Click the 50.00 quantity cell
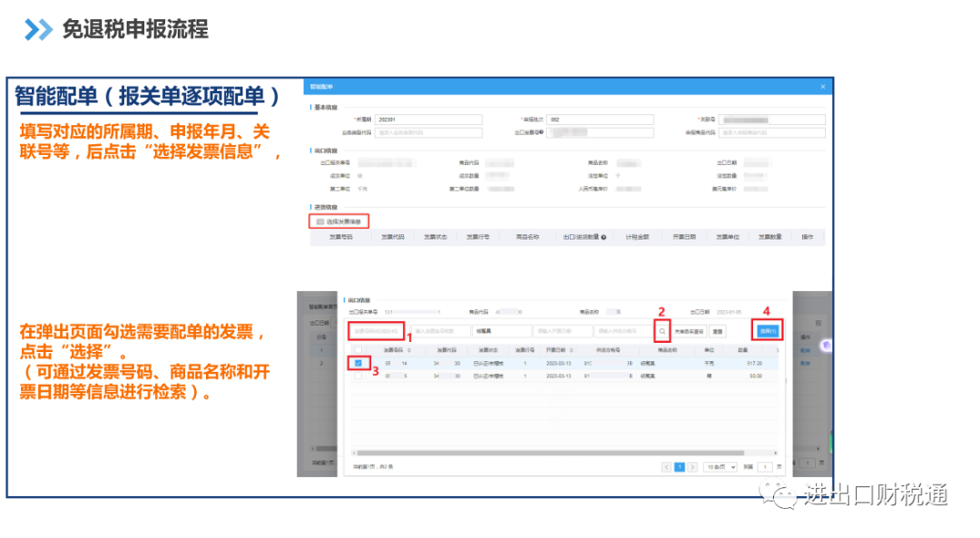The height and width of the screenshot is (538, 980). (x=756, y=377)
